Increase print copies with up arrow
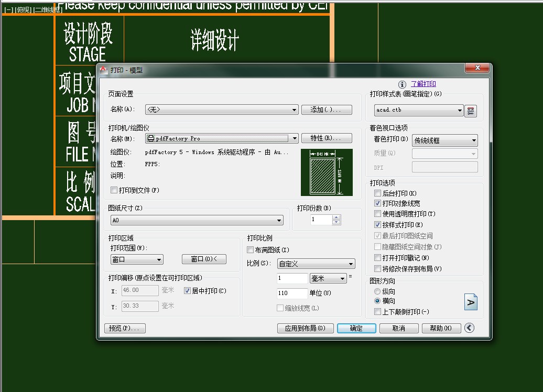Viewport: 543px width, 392px height. (x=336, y=217)
